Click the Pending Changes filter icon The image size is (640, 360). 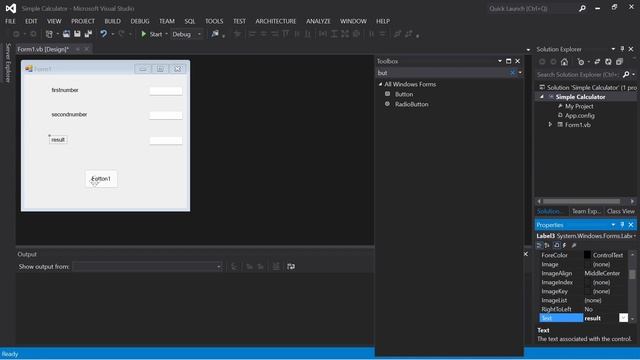pyautogui.click(x=580, y=62)
